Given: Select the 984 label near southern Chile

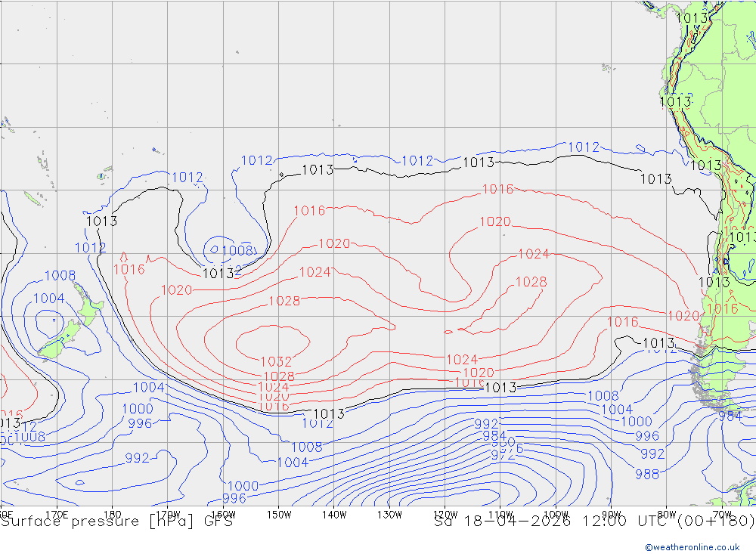Looking at the screenshot, I should pyautogui.click(x=730, y=416).
